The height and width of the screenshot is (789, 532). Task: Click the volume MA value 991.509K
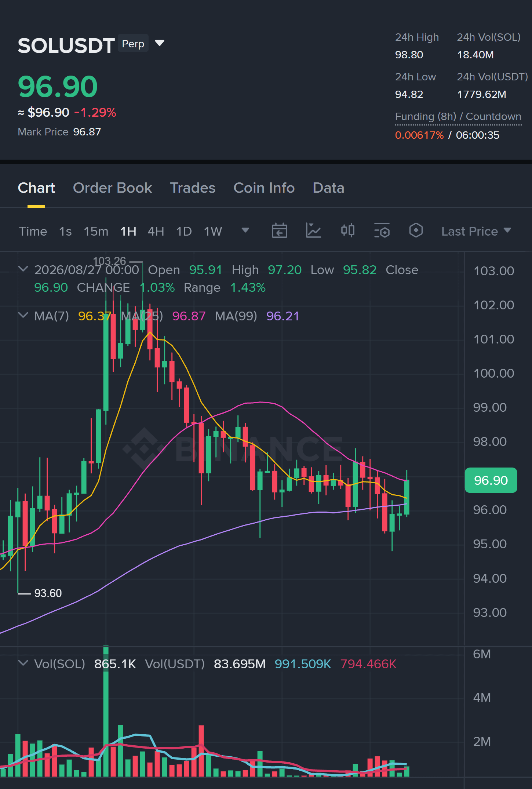[x=303, y=664]
